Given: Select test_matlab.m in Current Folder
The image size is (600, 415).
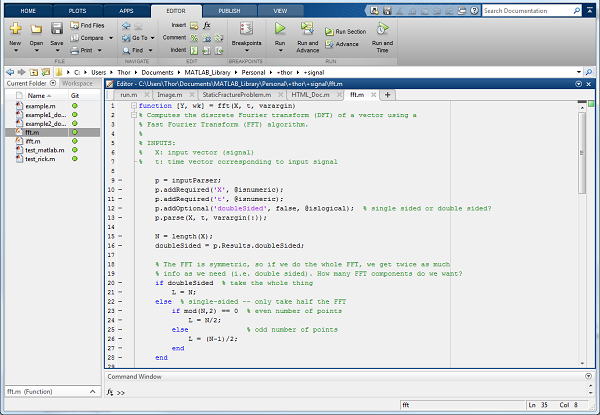Looking at the screenshot, I should pos(44,150).
